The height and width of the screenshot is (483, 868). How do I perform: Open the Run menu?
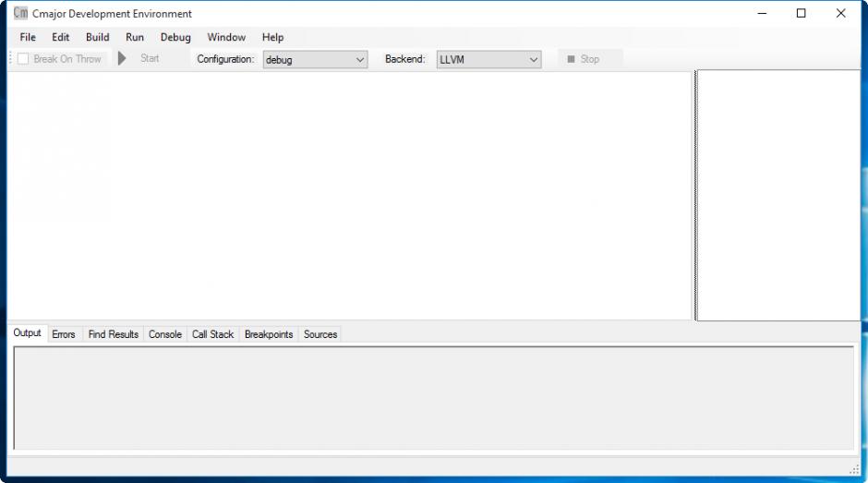[x=135, y=37]
